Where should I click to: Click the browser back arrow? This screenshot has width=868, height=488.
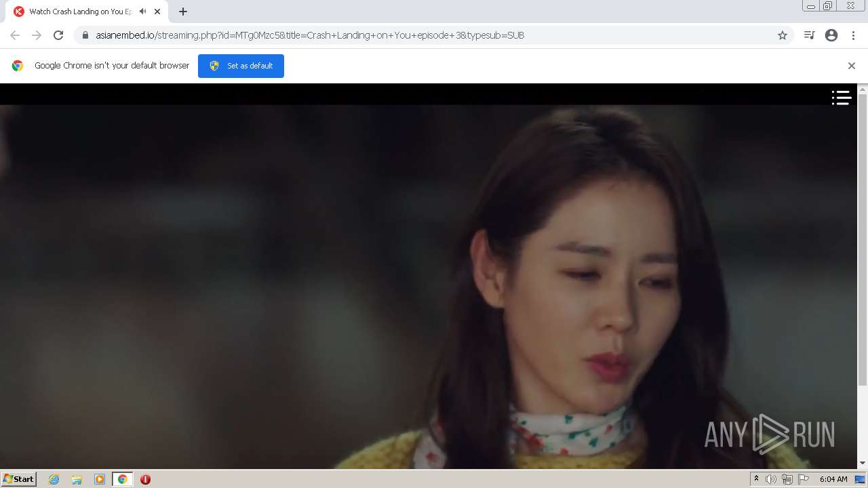15,35
